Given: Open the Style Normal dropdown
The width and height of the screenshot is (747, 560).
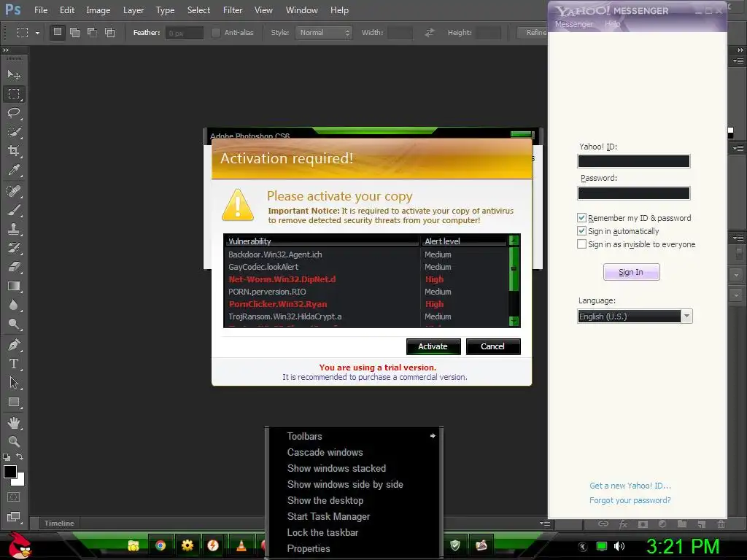Looking at the screenshot, I should (323, 32).
